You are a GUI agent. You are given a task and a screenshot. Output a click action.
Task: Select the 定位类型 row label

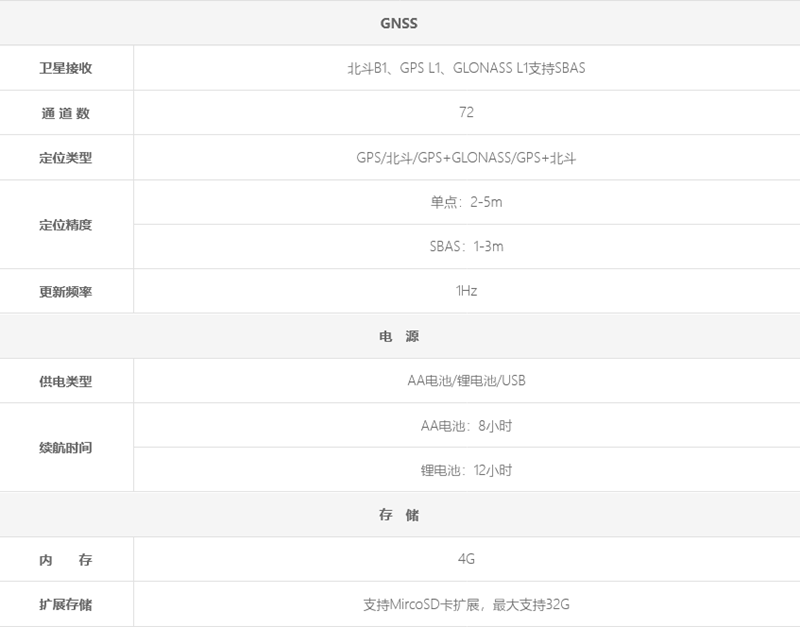point(66,158)
